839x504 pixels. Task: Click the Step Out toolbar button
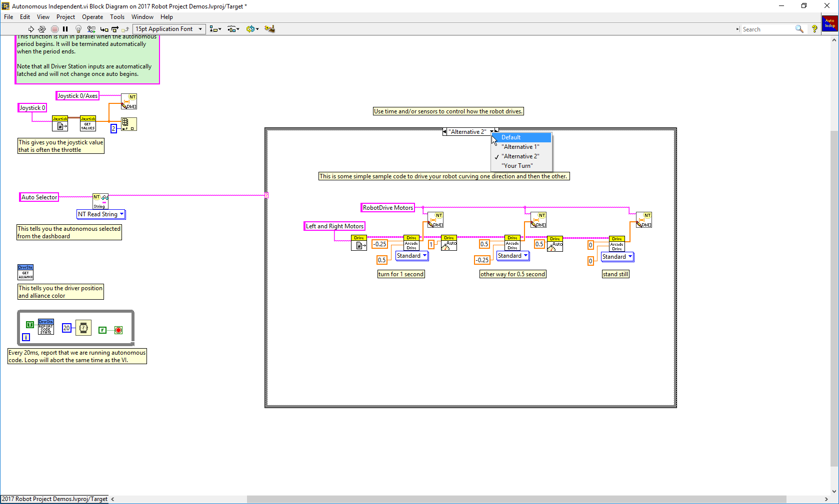point(125,29)
